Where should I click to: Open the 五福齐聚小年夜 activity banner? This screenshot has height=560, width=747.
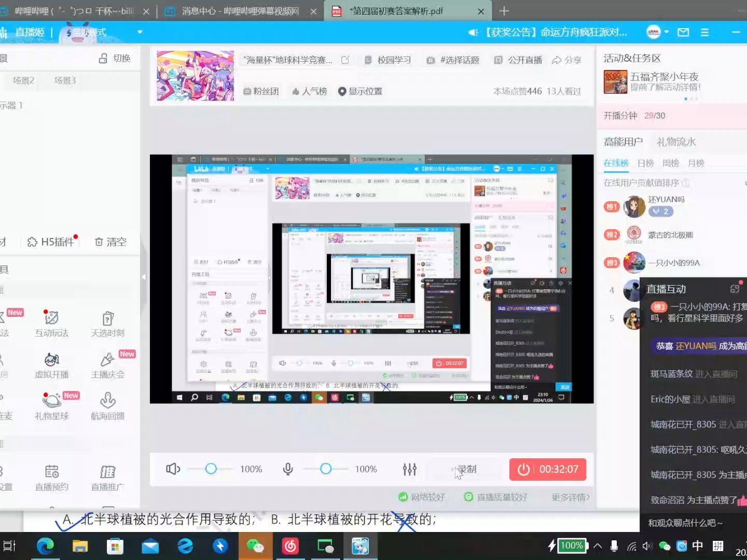tap(654, 82)
